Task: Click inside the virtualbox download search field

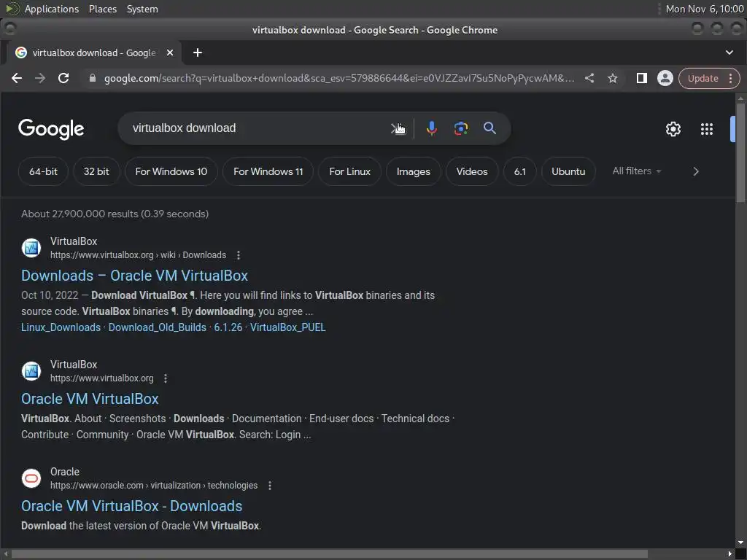Action: tap(258, 128)
